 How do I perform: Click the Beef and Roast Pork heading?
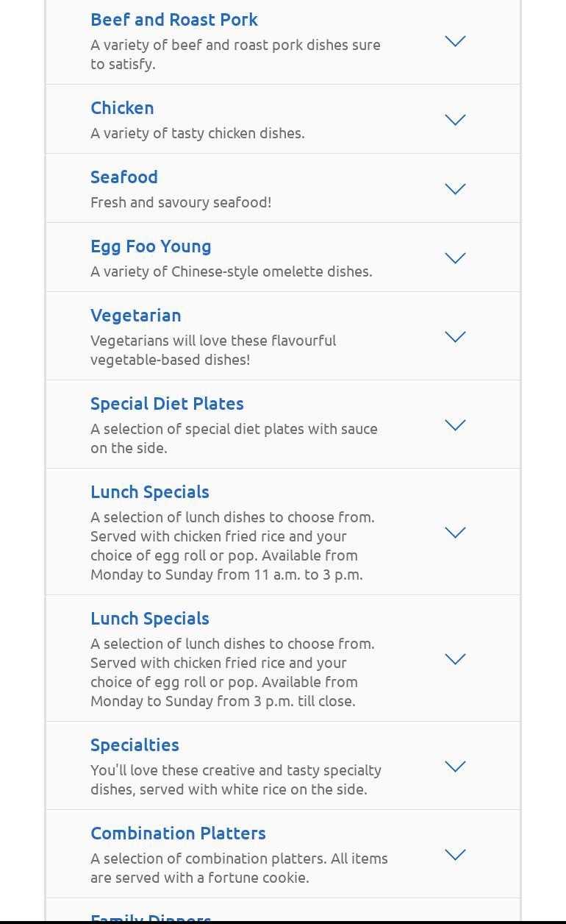coord(174,20)
